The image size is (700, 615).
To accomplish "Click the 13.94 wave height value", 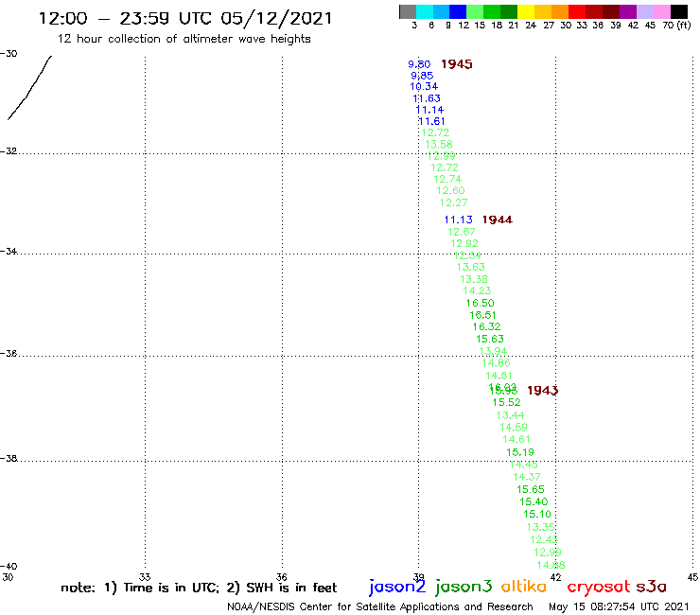I will tap(493, 351).
